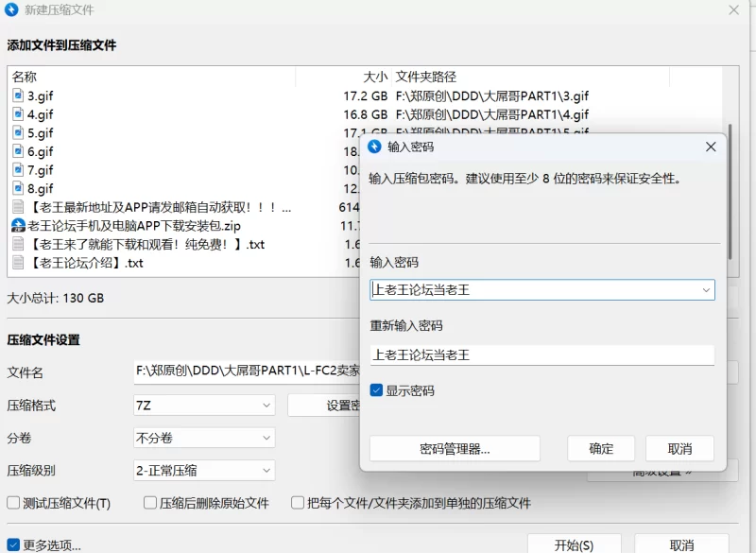
Task: Select the 6.gif file name
Action: (40, 152)
